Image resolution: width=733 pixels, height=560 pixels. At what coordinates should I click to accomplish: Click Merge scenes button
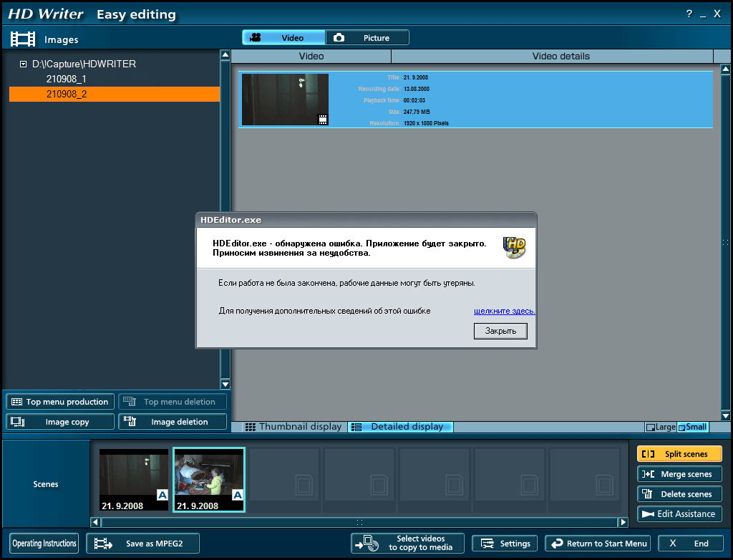pos(679,474)
